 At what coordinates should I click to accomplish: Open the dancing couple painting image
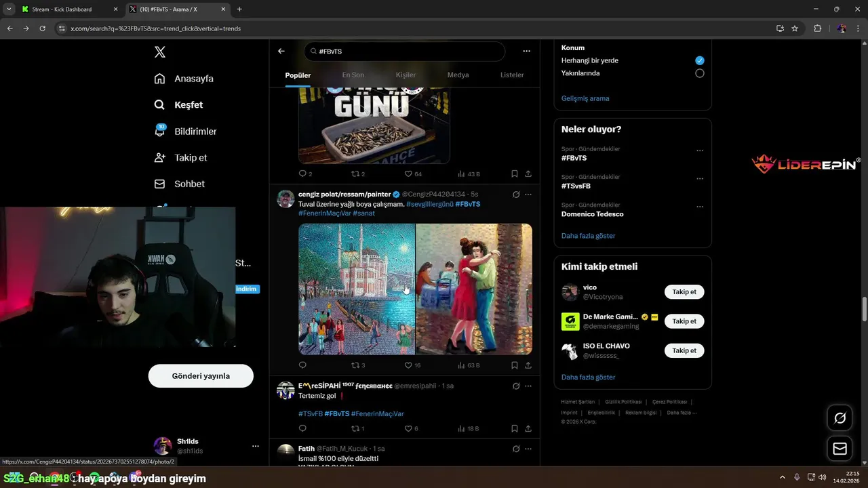(x=474, y=289)
